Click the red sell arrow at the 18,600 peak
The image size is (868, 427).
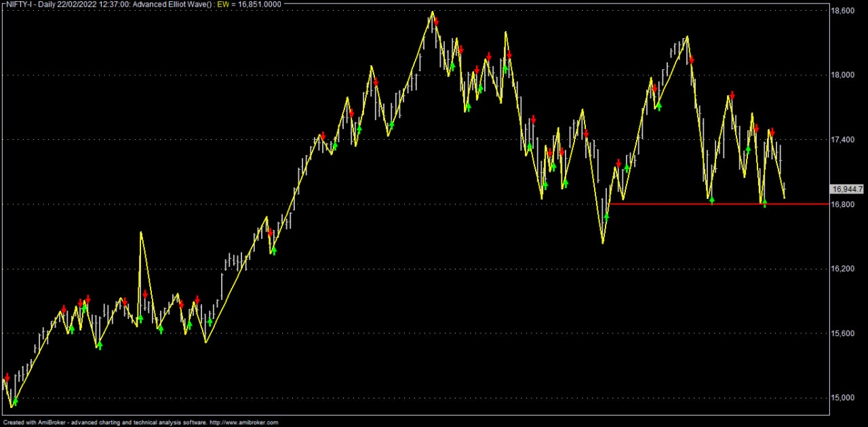[436, 21]
